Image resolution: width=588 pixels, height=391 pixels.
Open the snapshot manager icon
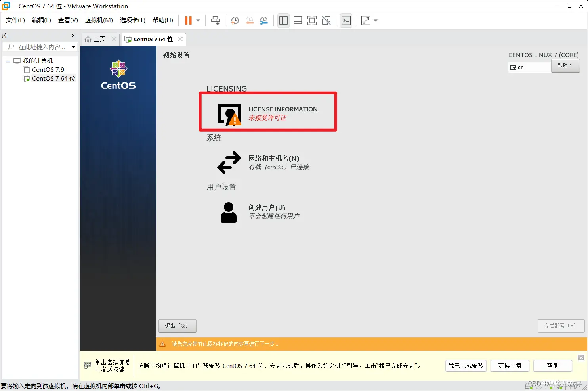pyautogui.click(x=264, y=21)
